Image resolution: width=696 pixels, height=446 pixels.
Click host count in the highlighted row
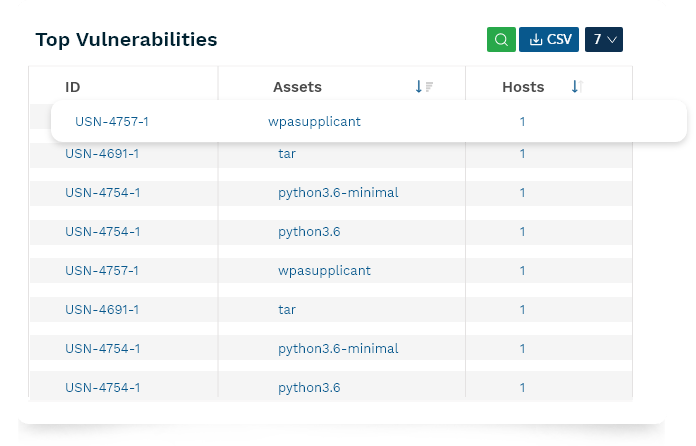coord(522,122)
